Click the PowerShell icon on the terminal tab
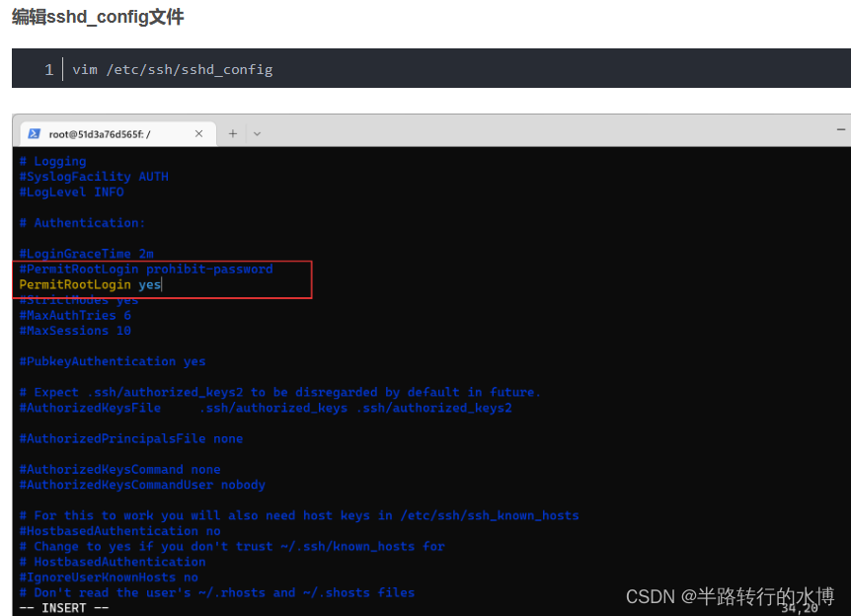The height and width of the screenshot is (616, 851). (x=35, y=133)
